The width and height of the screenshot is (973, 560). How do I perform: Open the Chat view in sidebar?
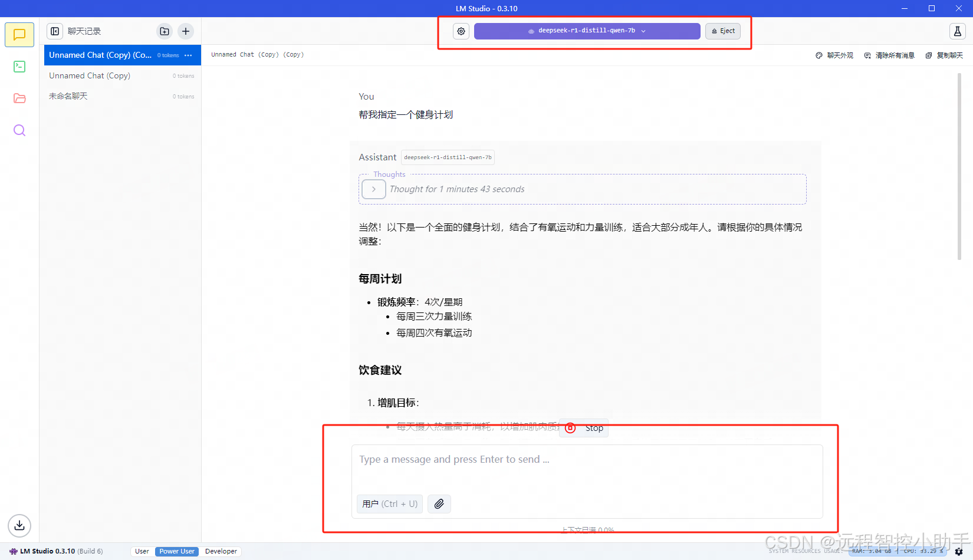(19, 35)
